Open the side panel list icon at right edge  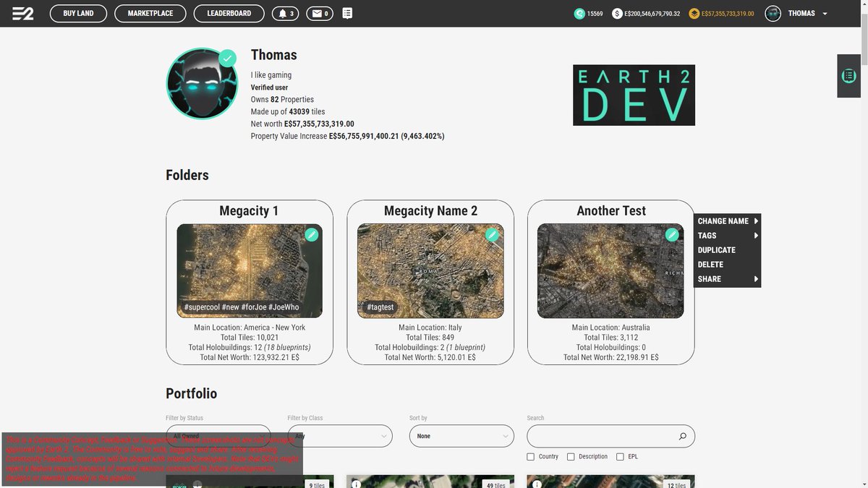[849, 76]
